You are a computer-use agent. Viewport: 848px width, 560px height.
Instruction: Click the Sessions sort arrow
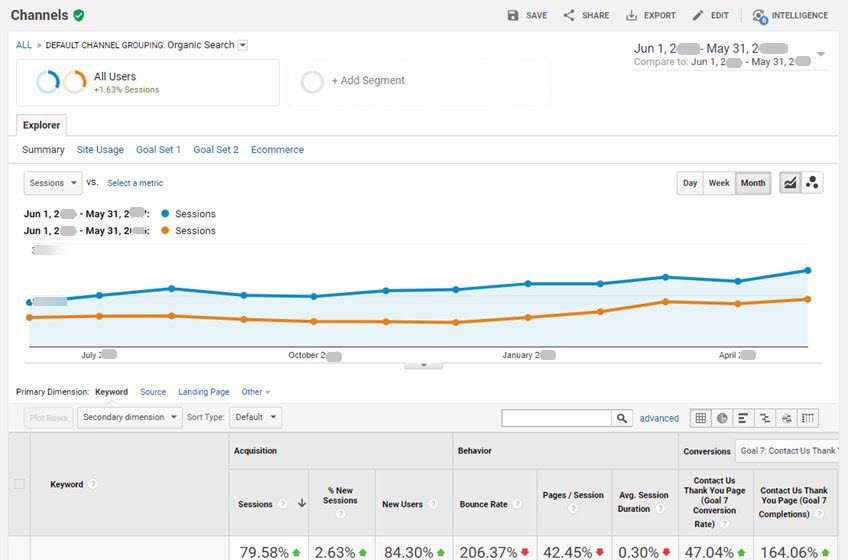302,503
